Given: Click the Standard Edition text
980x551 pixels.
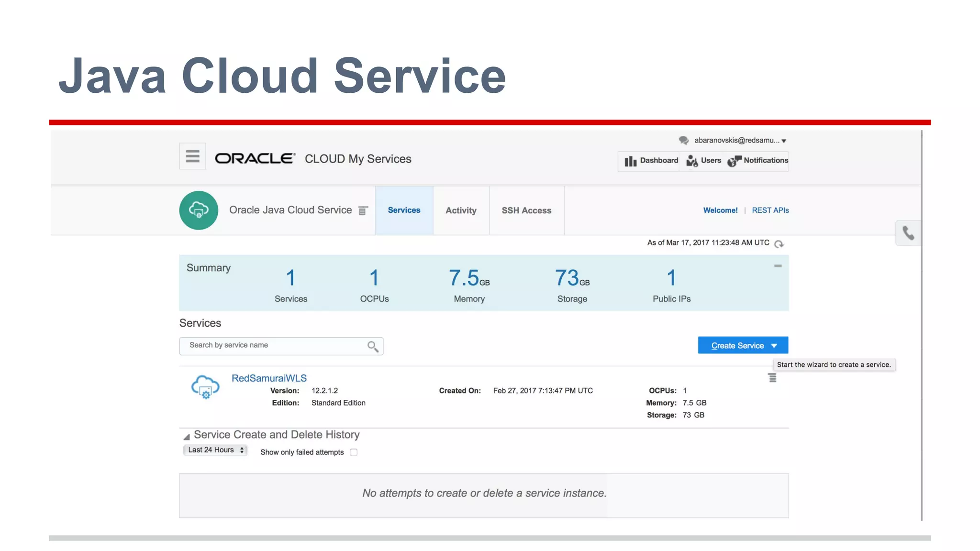Looking at the screenshot, I should [338, 403].
